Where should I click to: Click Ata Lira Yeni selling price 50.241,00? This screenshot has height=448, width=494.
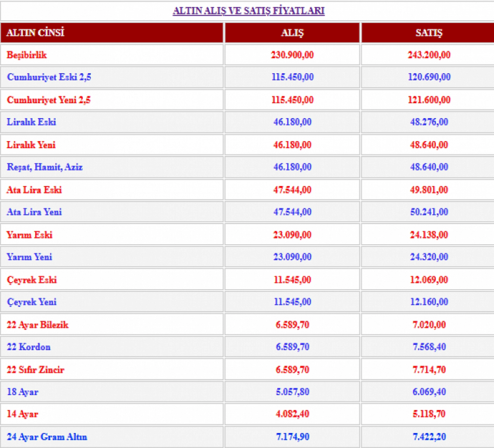pyautogui.click(x=429, y=212)
